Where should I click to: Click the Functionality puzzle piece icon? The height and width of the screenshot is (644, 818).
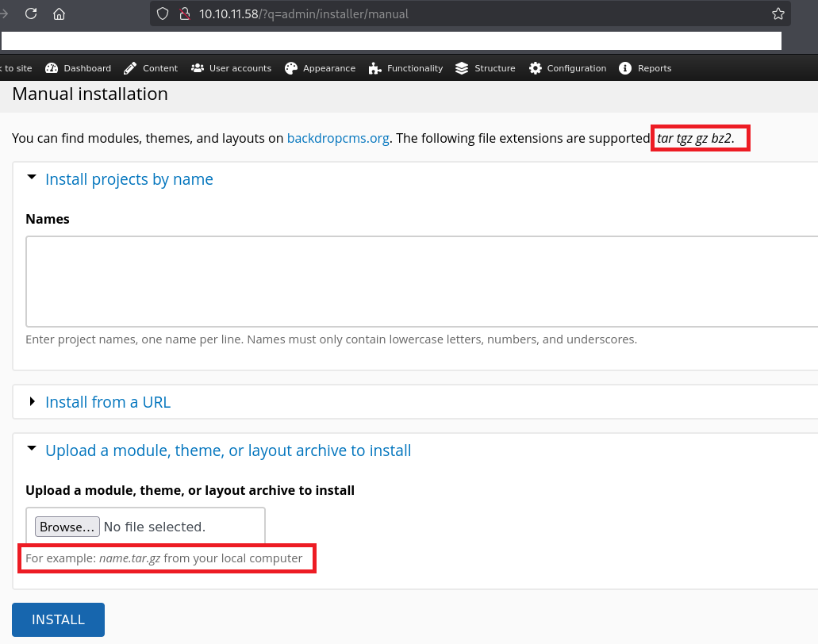click(x=375, y=68)
